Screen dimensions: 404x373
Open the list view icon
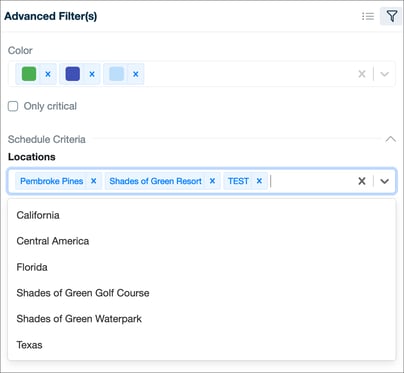[x=368, y=16]
